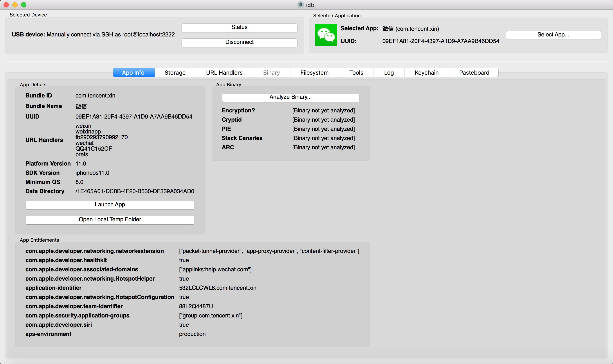Click the idb title bar icon
This screenshot has width=613, height=364.
(x=301, y=5)
